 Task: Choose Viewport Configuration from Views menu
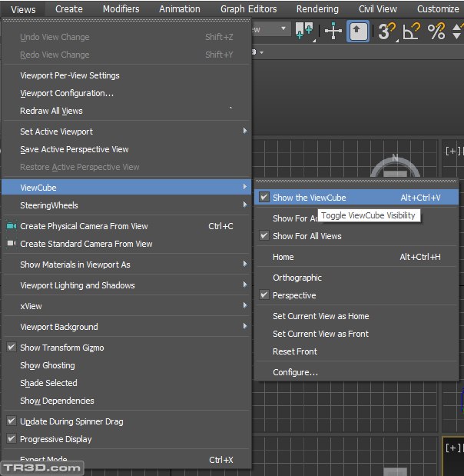67,93
